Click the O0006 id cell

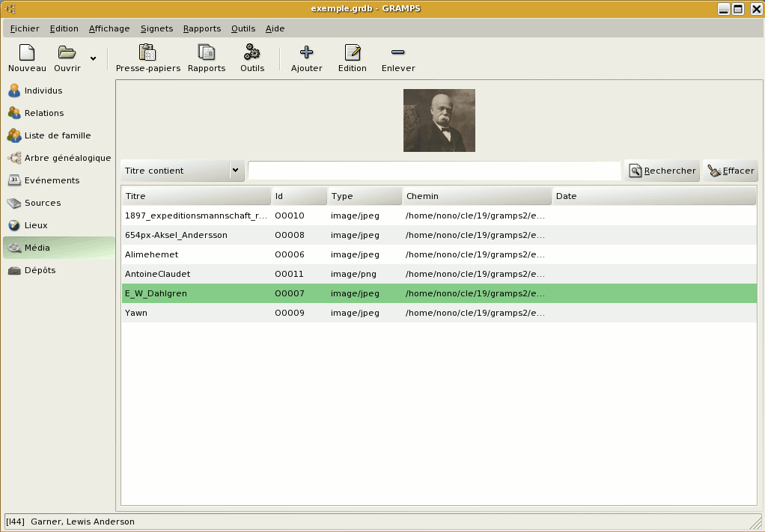point(290,254)
